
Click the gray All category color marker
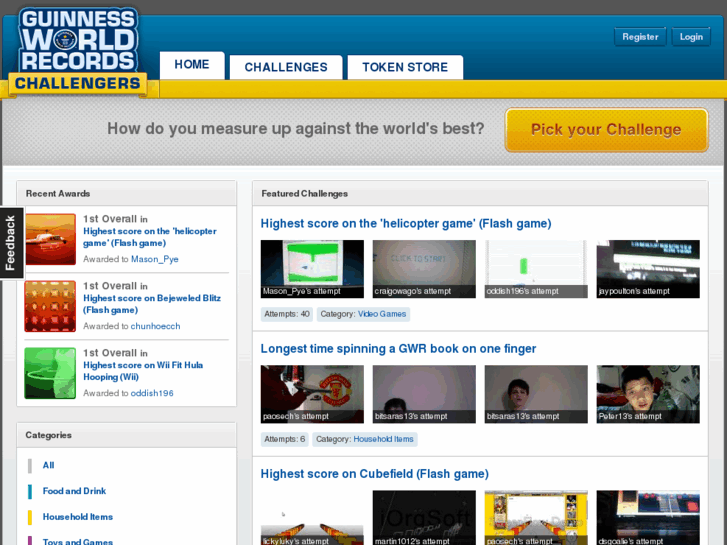(30, 466)
